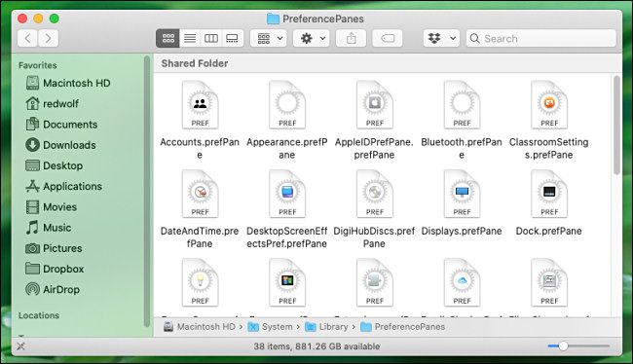
Task: Open AirDrop in sidebar
Action: (53, 289)
